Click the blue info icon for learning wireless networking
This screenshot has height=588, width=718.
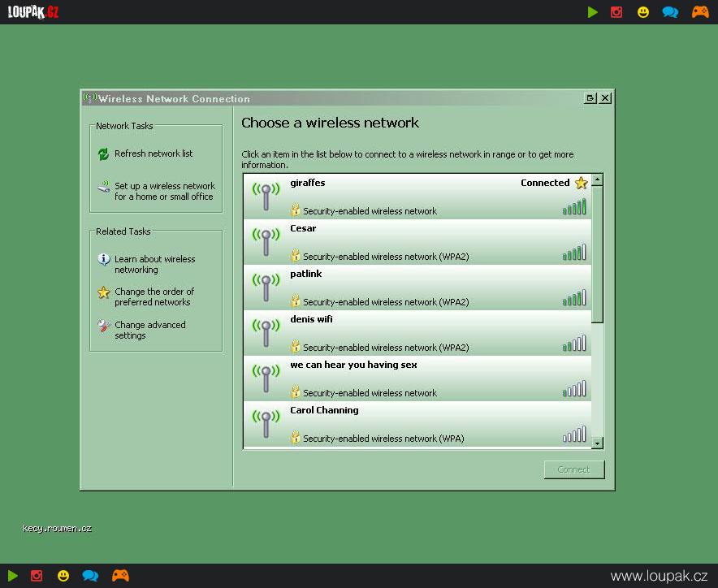(104, 260)
